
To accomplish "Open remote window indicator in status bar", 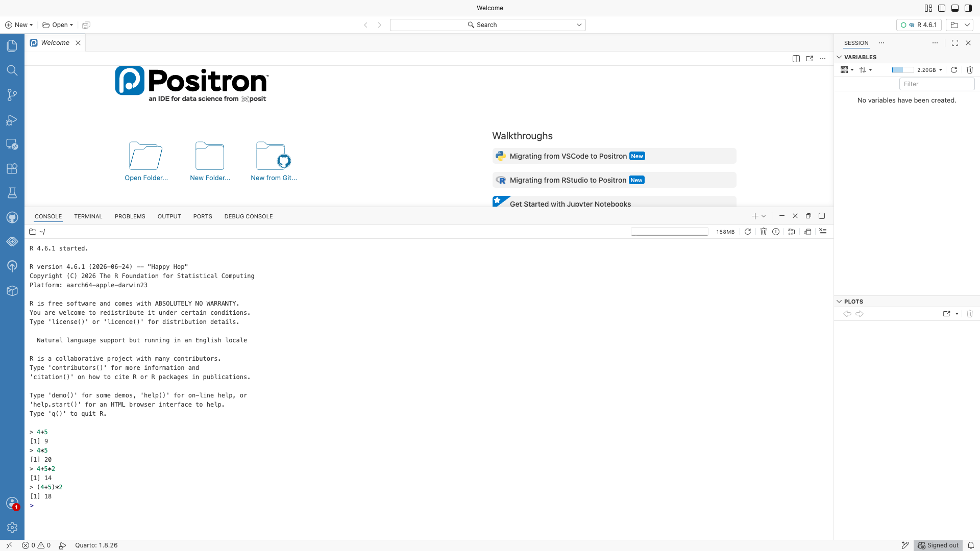I will 9,545.
